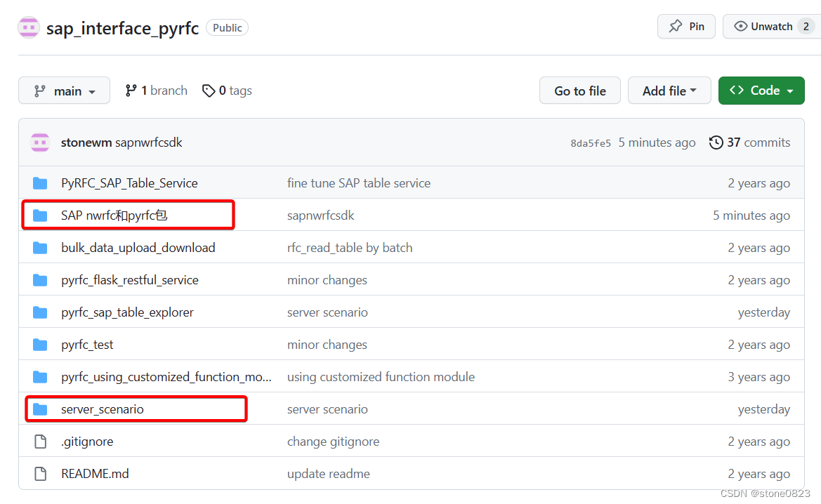Viewport: 821px width, 504px height.
Task: Open the server_scenario folder
Action: [102, 409]
